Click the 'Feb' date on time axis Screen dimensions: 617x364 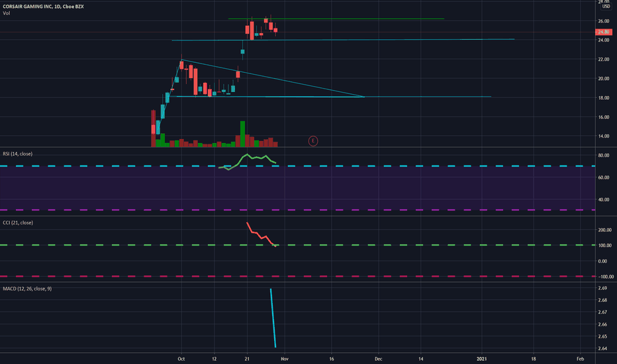[580, 359]
